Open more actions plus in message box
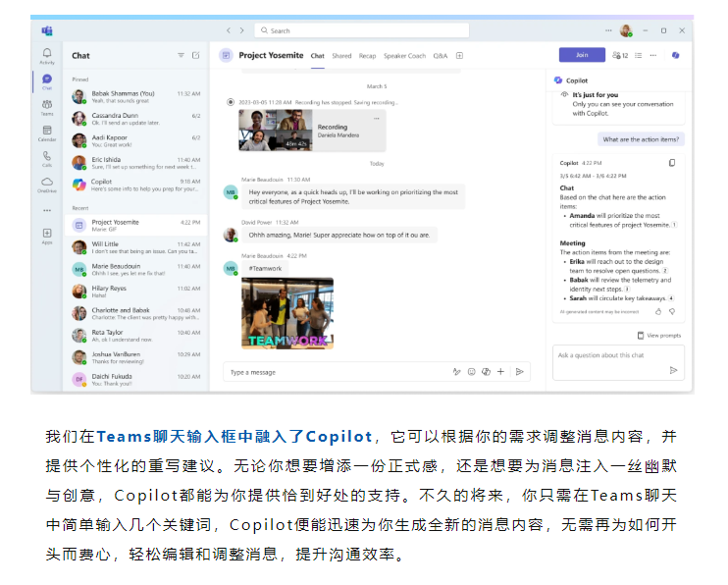 (500, 372)
